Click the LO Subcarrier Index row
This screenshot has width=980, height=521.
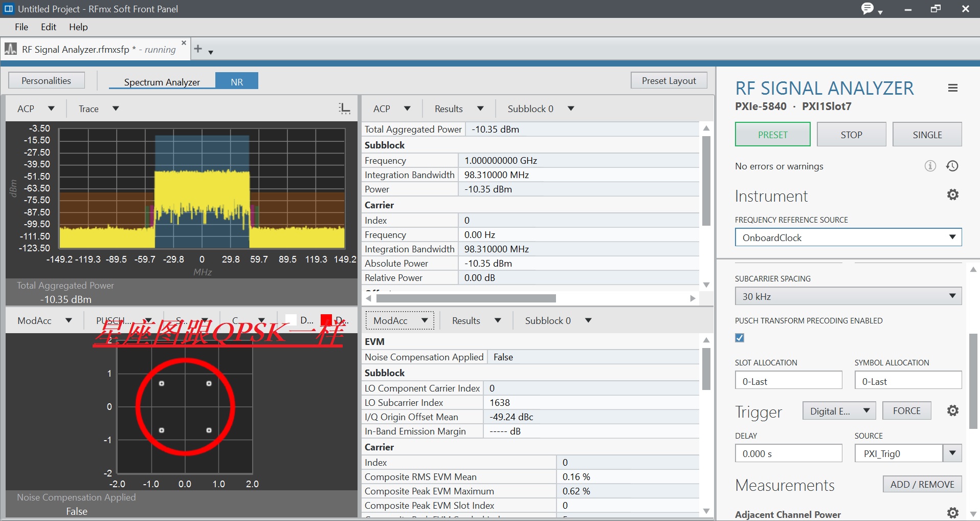(x=530, y=402)
